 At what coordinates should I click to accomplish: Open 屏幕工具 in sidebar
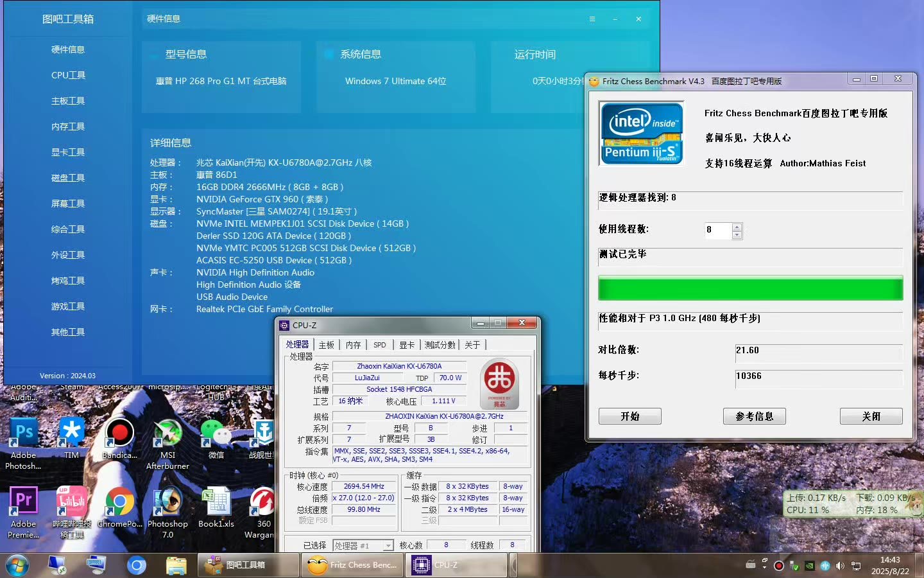(x=68, y=204)
